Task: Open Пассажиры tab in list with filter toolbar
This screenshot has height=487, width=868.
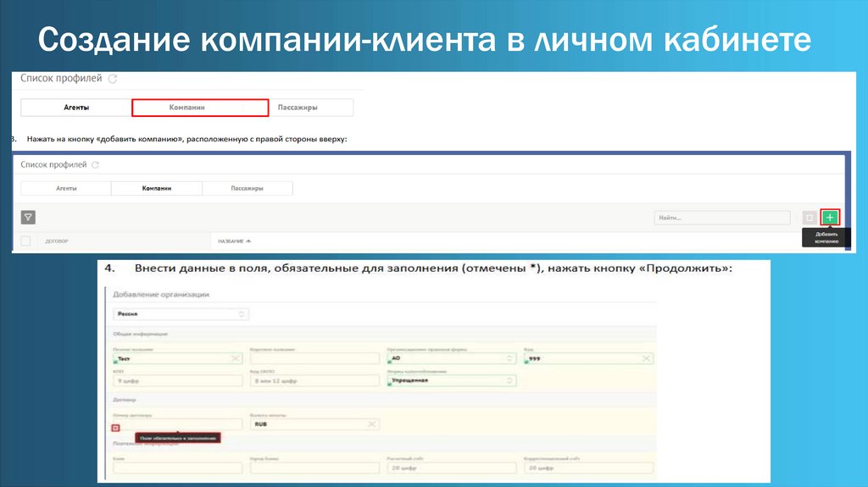Action: pyautogui.click(x=248, y=188)
